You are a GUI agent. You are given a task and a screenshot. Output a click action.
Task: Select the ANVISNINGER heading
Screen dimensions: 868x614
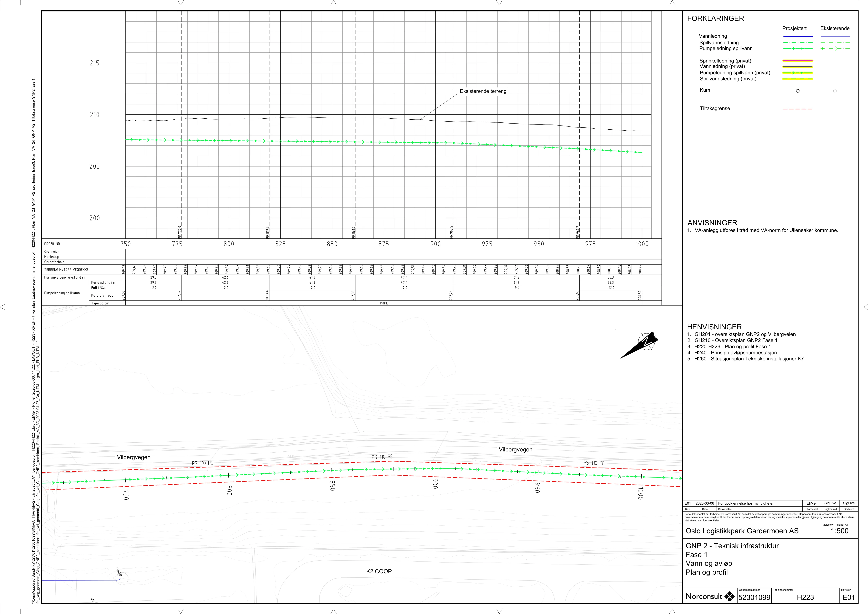(712, 223)
